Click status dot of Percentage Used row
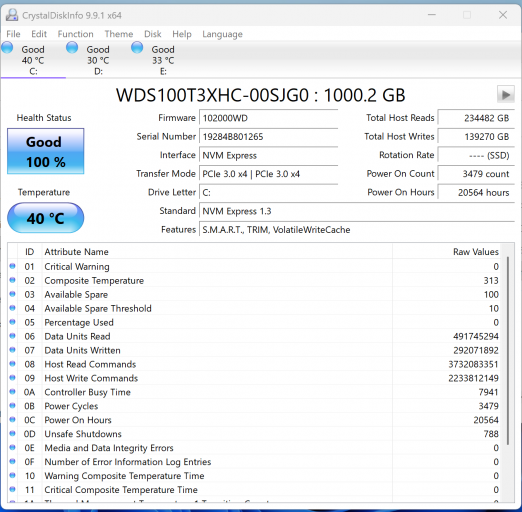The image size is (522, 512). point(12,322)
